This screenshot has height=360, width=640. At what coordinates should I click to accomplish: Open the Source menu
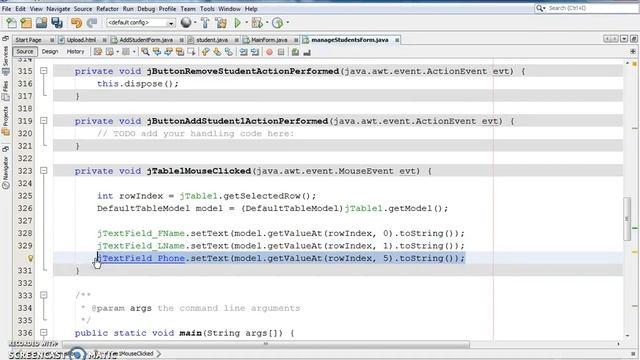83,9
